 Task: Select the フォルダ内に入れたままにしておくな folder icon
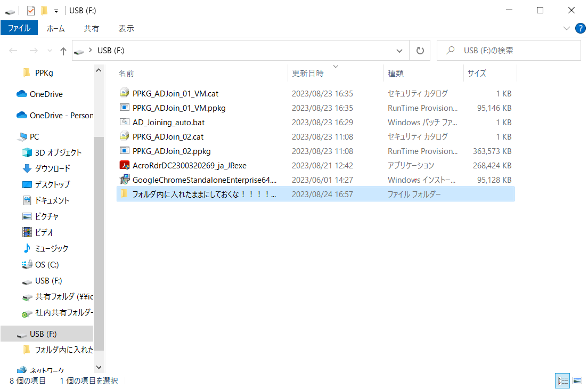coord(125,194)
